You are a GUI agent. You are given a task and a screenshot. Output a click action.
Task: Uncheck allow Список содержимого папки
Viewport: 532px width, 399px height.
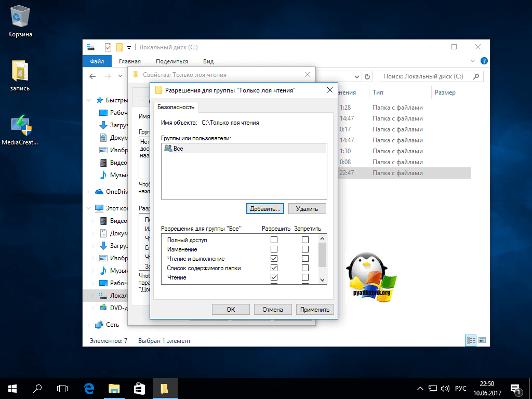[274, 268]
